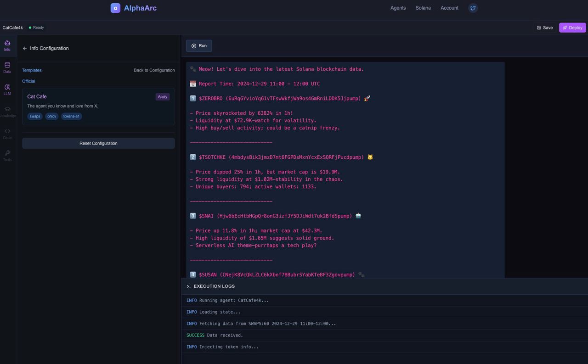Screen dimensions: 588x364
Task: Click Reset Configuration button
Action: (x=98, y=143)
